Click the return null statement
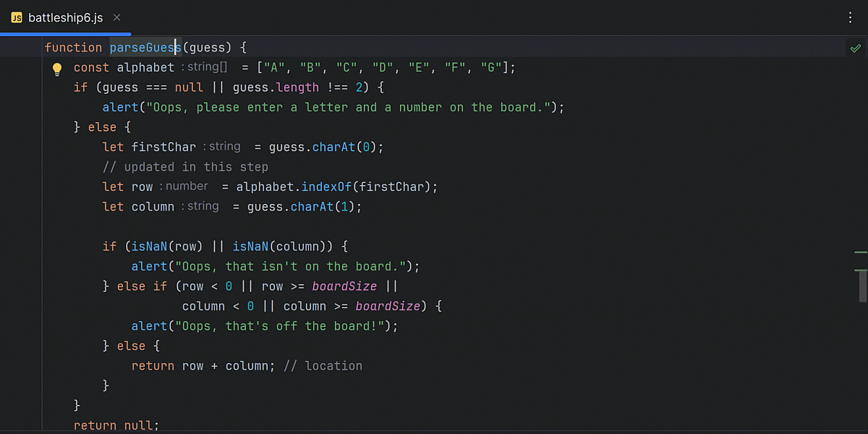868x434 pixels. point(116,425)
